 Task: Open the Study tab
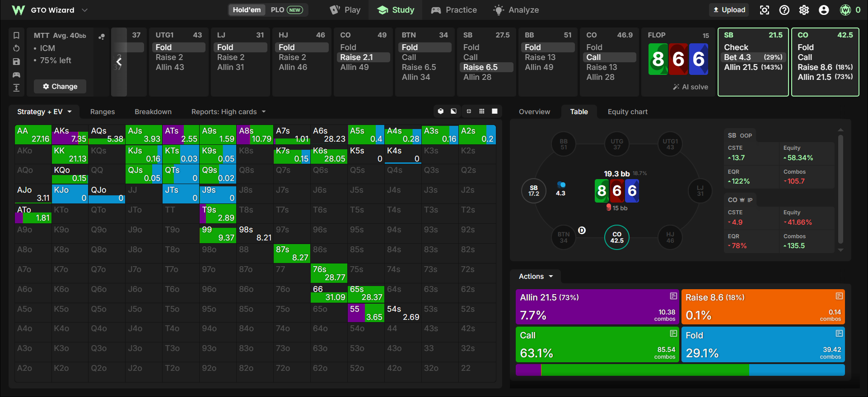click(396, 10)
